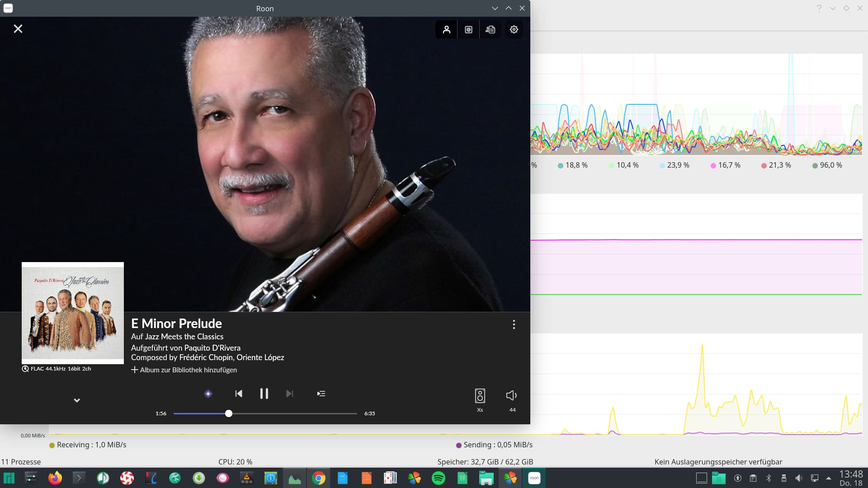Open the settings sliders taskbar icon
This screenshot has width=868, height=488.
(31, 478)
